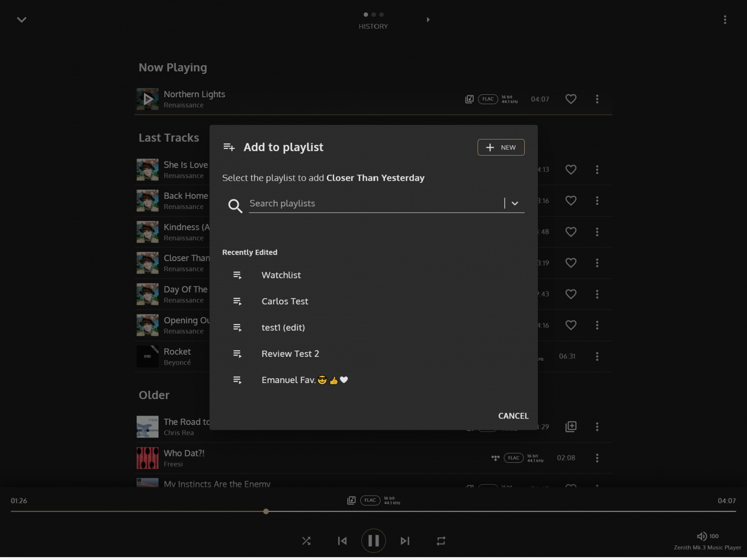Open the overflow menu at top right
Viewport: 747px width, 560px height.
[725, 19]
